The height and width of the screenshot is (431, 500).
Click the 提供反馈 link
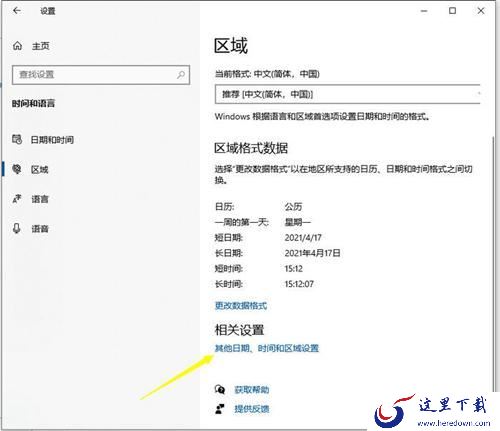click(x=252, y=409)
